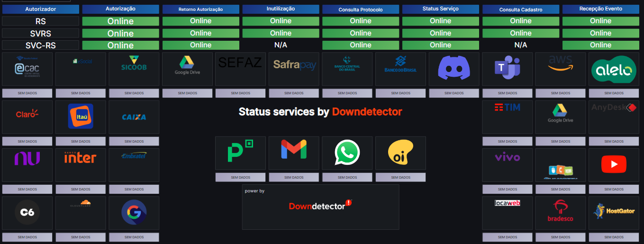Open the Claro logo tile
Image resolution: width=644 pixels, height=244 pixels.
(x=27, y=117)
